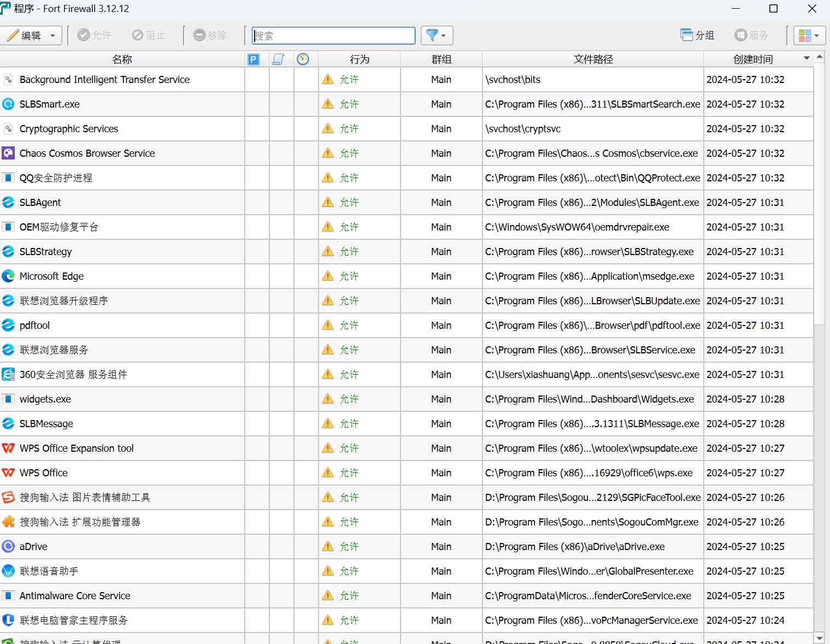Viewport: 830px width, 644px height.
Task: Select the WPS Office program icon
Action: tap(8, 473)
